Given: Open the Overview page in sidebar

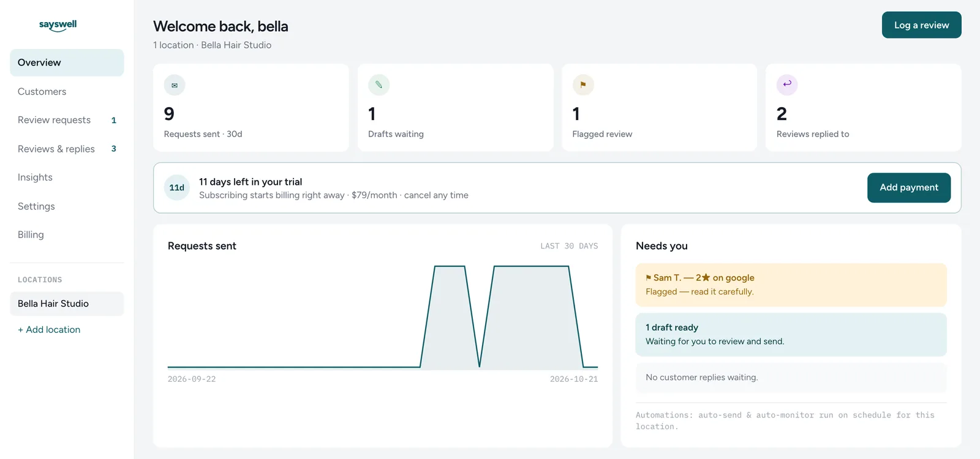Looking at the screenshot, I should tap(67, 62).
